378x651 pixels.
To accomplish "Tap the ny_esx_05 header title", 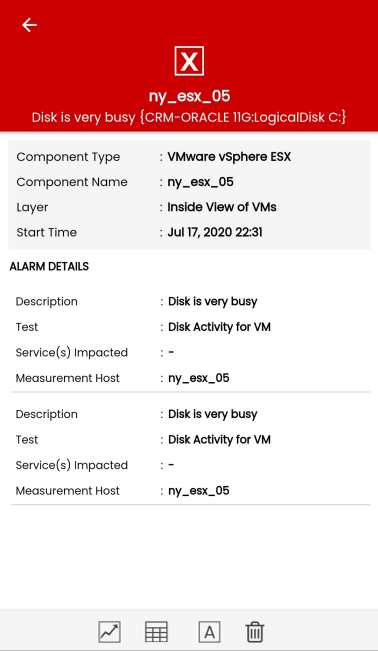I will (x=189, y=96).
